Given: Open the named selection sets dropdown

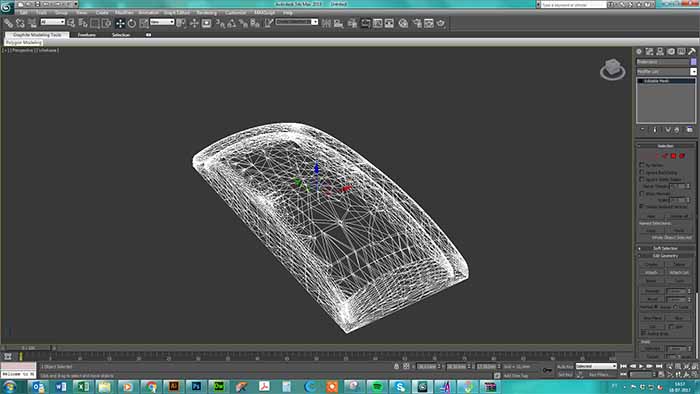Looking at the screenshot, I should pos(297,22).
